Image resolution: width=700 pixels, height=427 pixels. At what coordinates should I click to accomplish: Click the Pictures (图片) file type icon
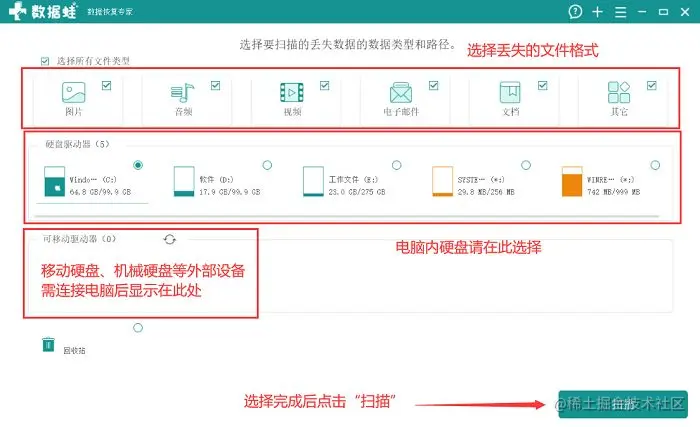pyautogui.click(x=74, y=92)
